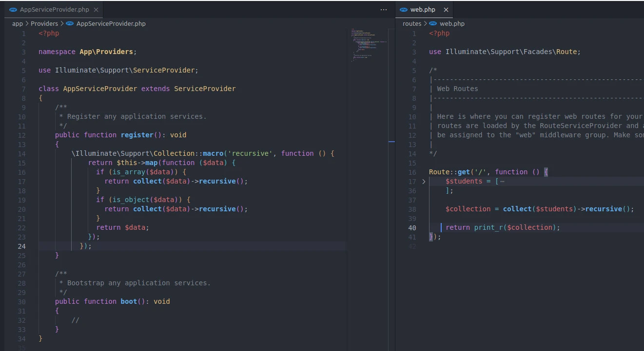The image size is (644, 351).
Task: Click the web.php breadcrumb filename label
Action: 453,23
